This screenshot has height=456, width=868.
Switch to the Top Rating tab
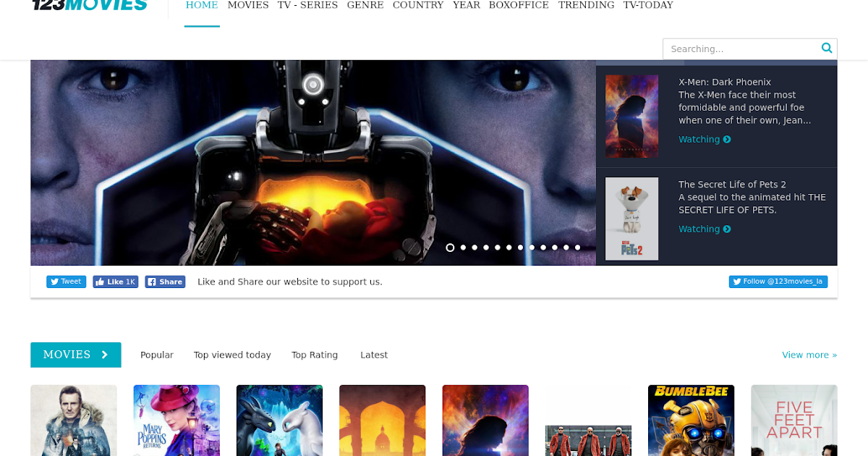point(315,355)
